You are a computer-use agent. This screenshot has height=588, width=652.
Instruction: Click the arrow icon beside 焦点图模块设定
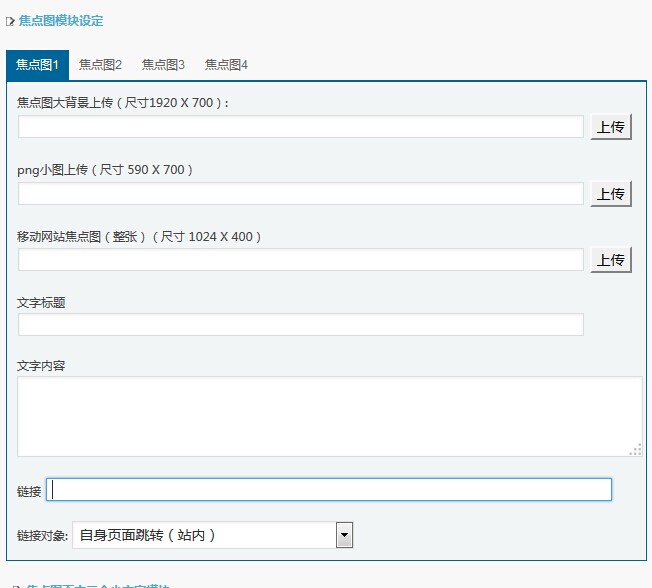point(10,21)
